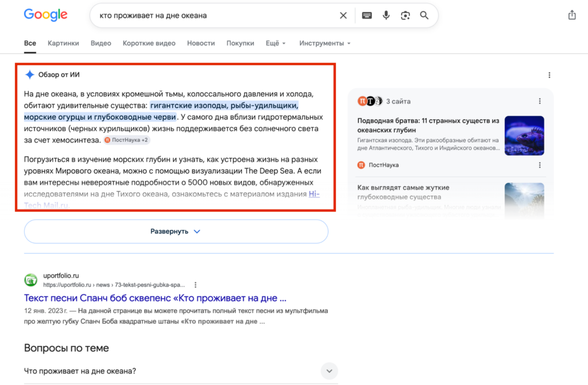Click the 3 сайта label
This screenshot has height=385, width=588.
coord(399,101)
